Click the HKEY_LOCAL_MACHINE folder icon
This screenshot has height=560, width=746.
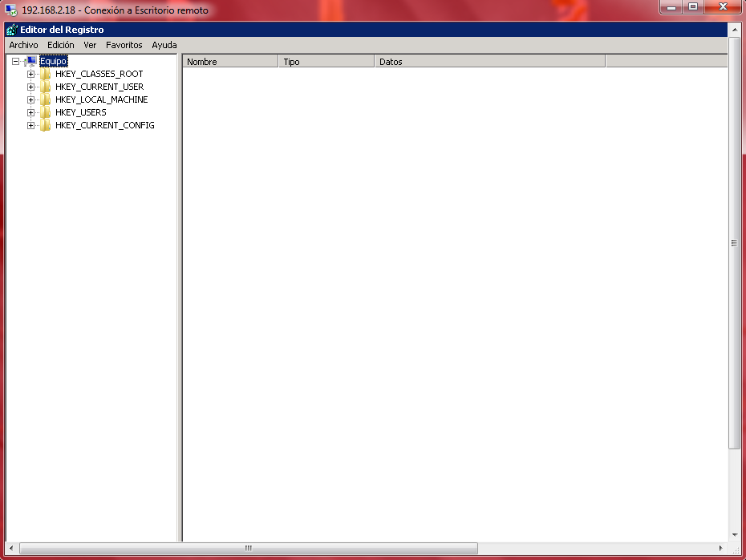46,99
